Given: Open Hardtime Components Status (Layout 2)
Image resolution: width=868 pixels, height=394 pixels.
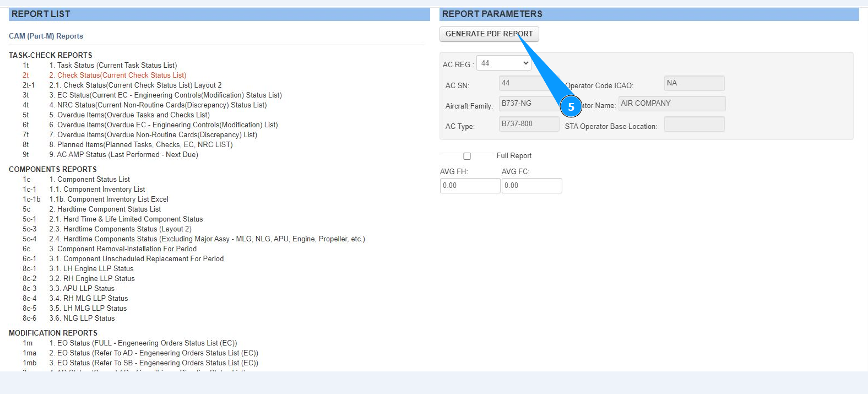Looking at the screenshot, I should click(x=120, y=229).
